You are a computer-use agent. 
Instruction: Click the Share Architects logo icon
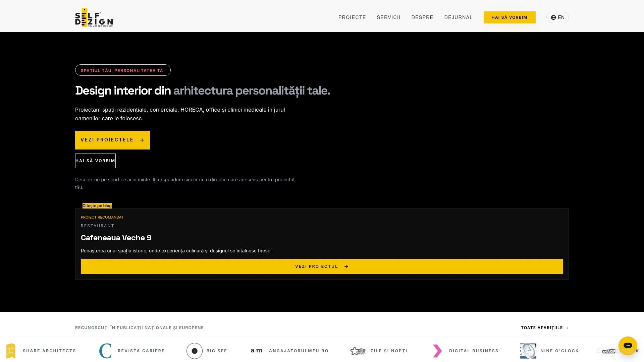[x=11, y=351]
